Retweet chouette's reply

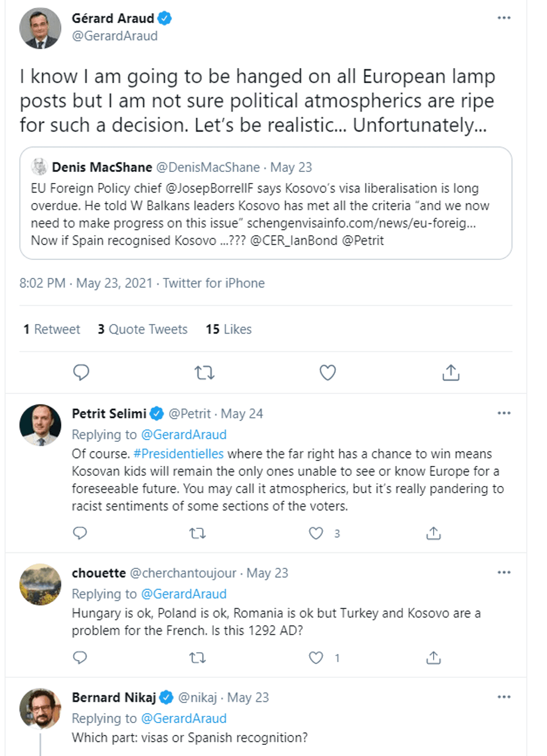tap(198, 658)
